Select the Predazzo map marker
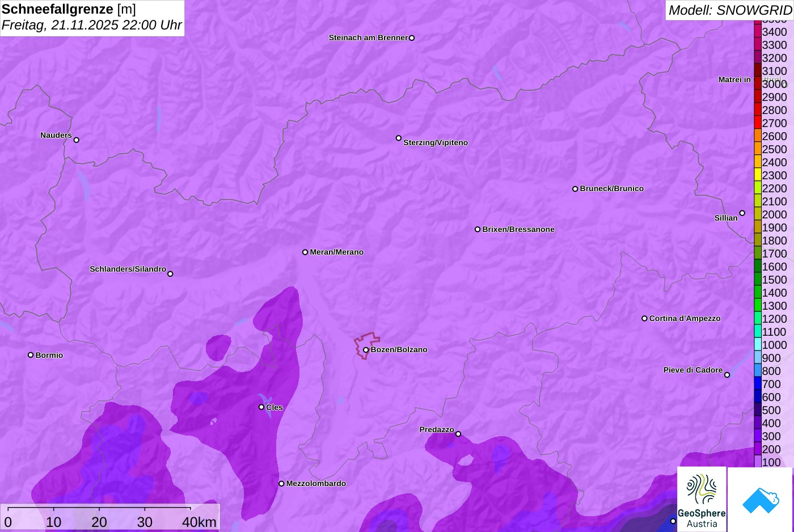 click(458, 434)
